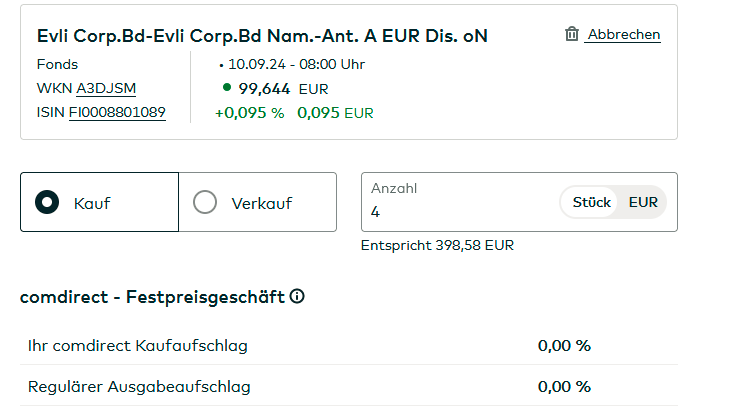Screen dimensions: 732x417
Task: Click the 0,095 EUR absolute change
Action: pyautogui.click(x=335, y=113)
